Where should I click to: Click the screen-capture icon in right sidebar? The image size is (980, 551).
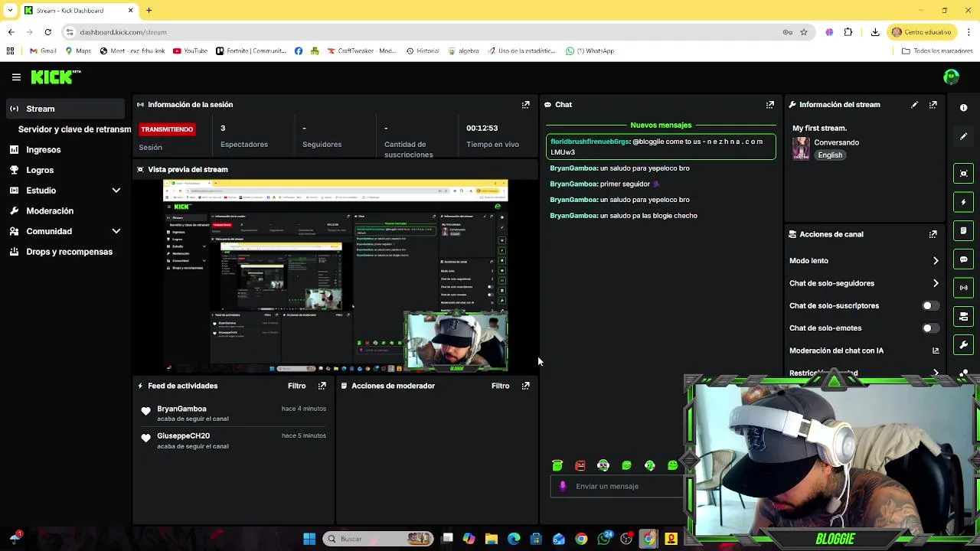pos(964,174)
